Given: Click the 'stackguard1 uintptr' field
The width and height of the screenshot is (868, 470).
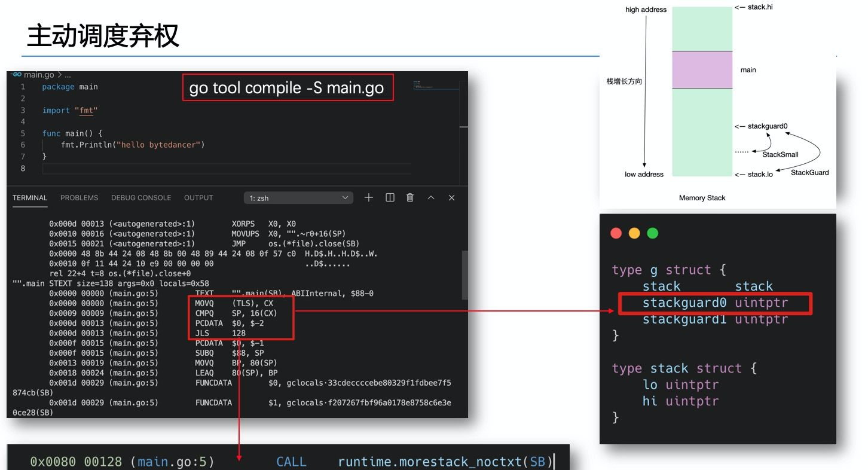Looking at the screenshot, I should click(x=715, y=319).
